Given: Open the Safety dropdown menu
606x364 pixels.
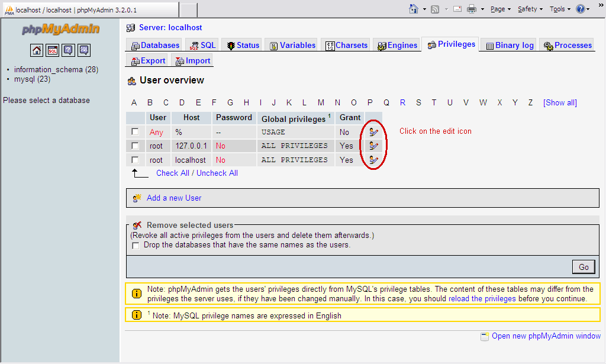Looking at the screenshot, I should [x=530, y=9].
